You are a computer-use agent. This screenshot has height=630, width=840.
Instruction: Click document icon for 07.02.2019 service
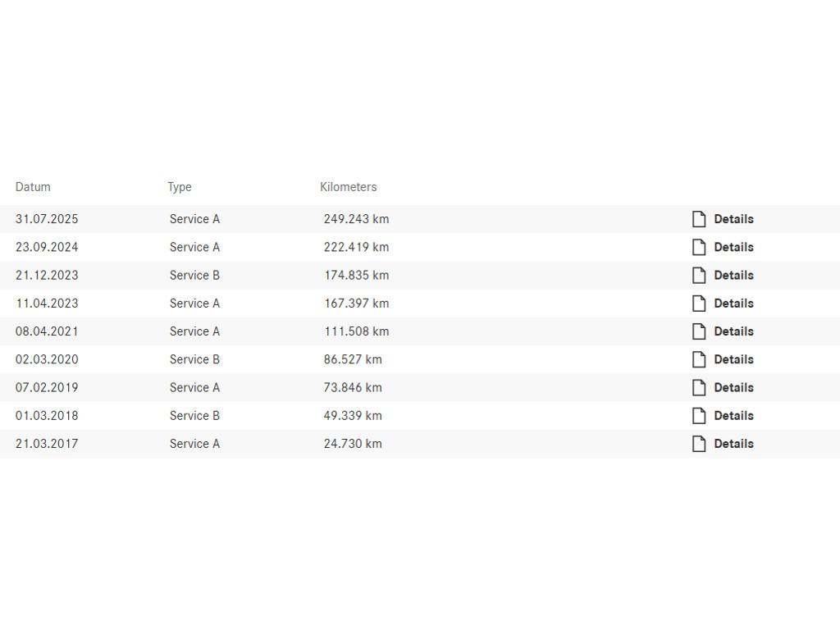point(699,387)
